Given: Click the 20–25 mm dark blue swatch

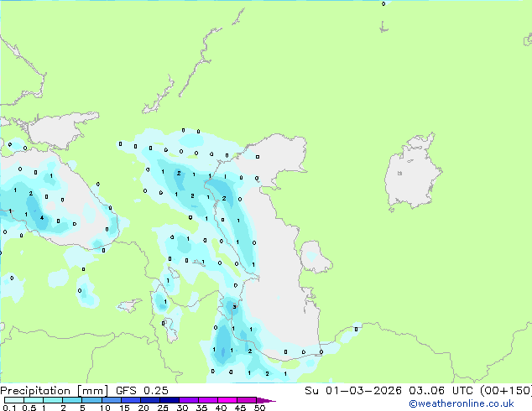Looking at the screenshot, I should tap(149, 400).
